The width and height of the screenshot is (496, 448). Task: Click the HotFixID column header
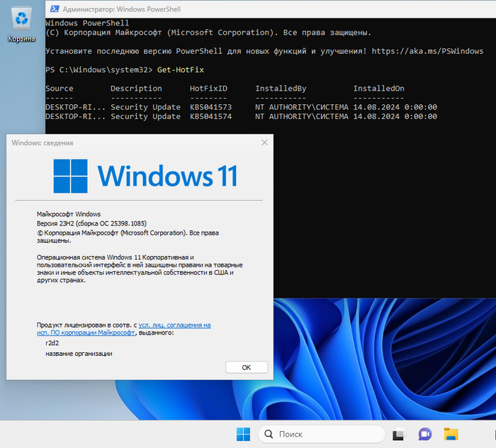pyautogui.click(x=208, y=89)
